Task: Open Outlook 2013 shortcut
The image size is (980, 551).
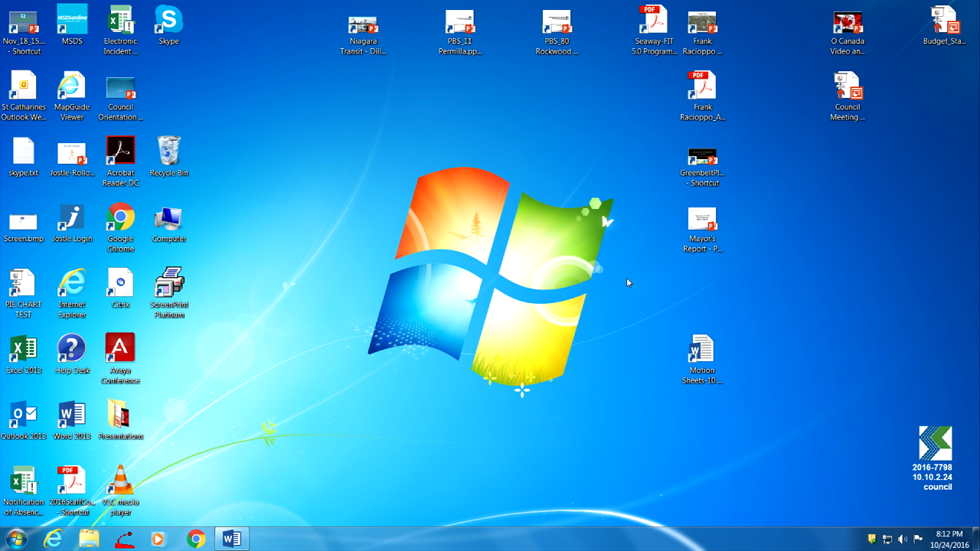Action: (x=24, y=420)
